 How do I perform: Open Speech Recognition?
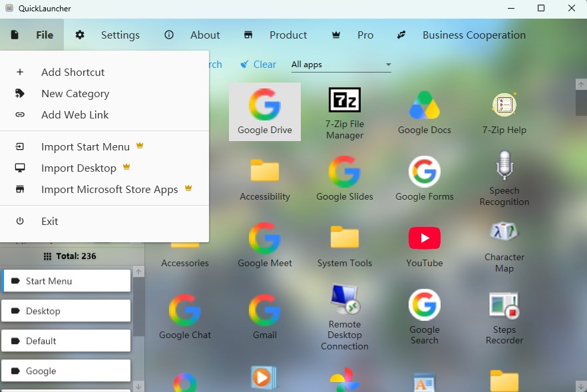504,178
